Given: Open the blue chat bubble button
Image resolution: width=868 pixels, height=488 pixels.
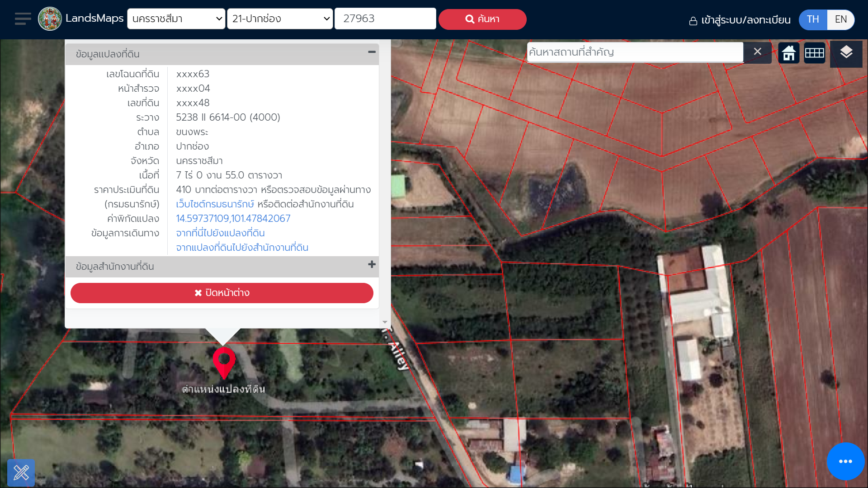Looking at the screenshot, I should [845, 461].
